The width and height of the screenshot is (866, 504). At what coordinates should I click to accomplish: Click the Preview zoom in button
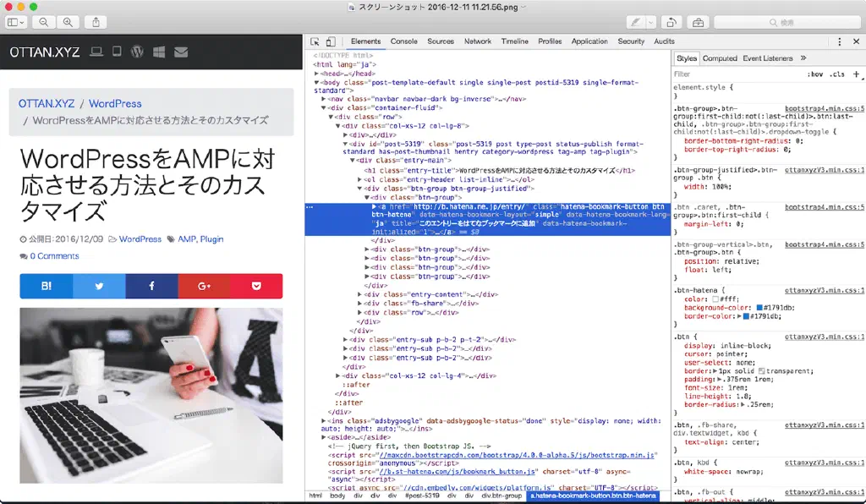(68, 22)
